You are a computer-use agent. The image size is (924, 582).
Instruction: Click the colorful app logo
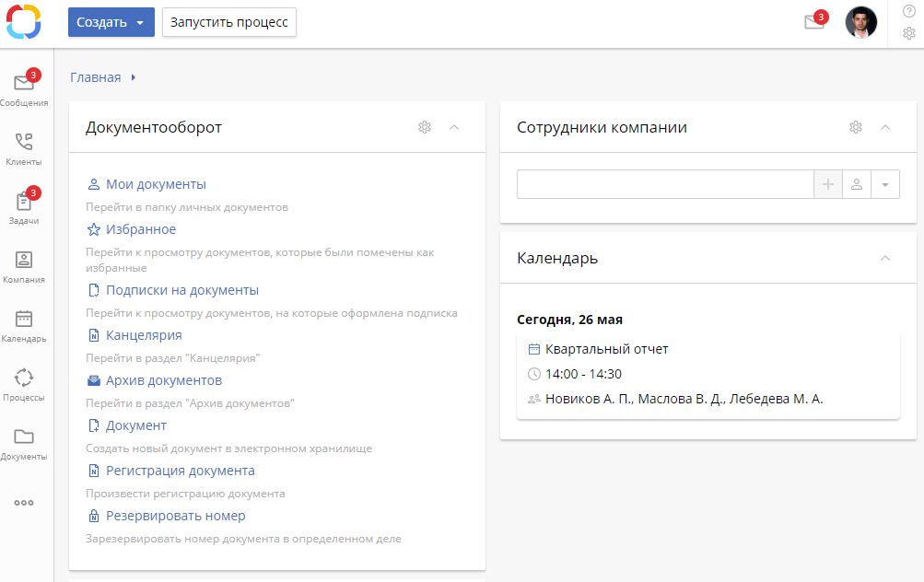24,22
